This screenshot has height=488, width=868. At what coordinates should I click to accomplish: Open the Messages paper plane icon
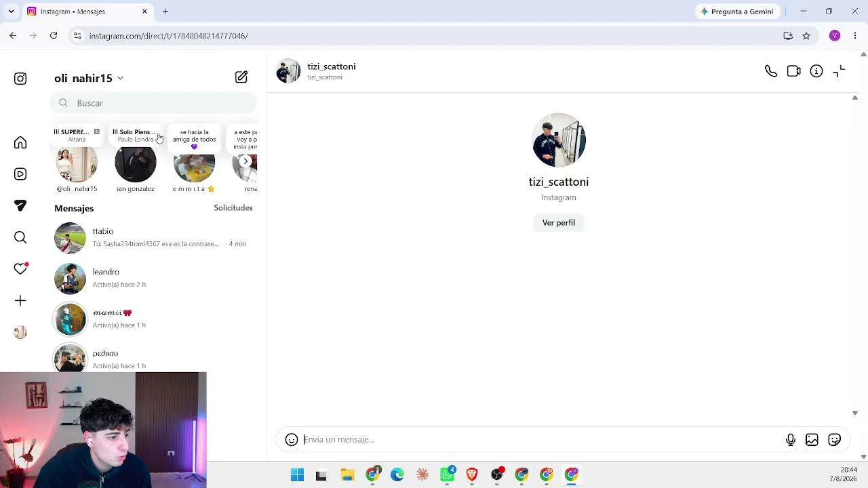pyautogui.click(x=20, y=205)
